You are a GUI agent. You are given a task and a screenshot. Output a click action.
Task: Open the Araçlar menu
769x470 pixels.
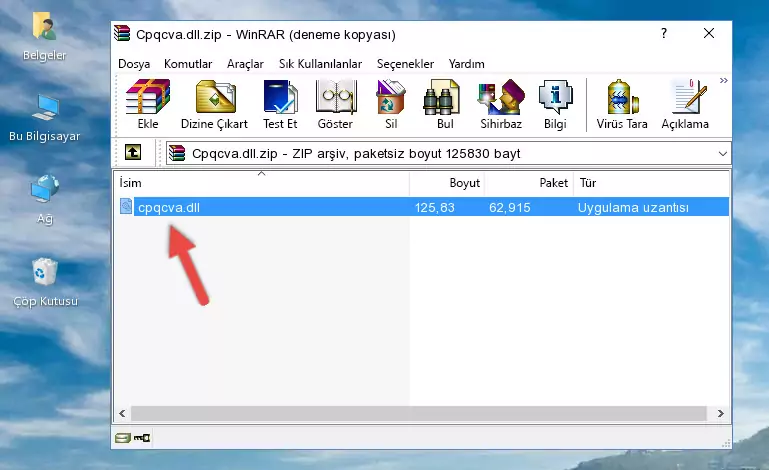245,64
